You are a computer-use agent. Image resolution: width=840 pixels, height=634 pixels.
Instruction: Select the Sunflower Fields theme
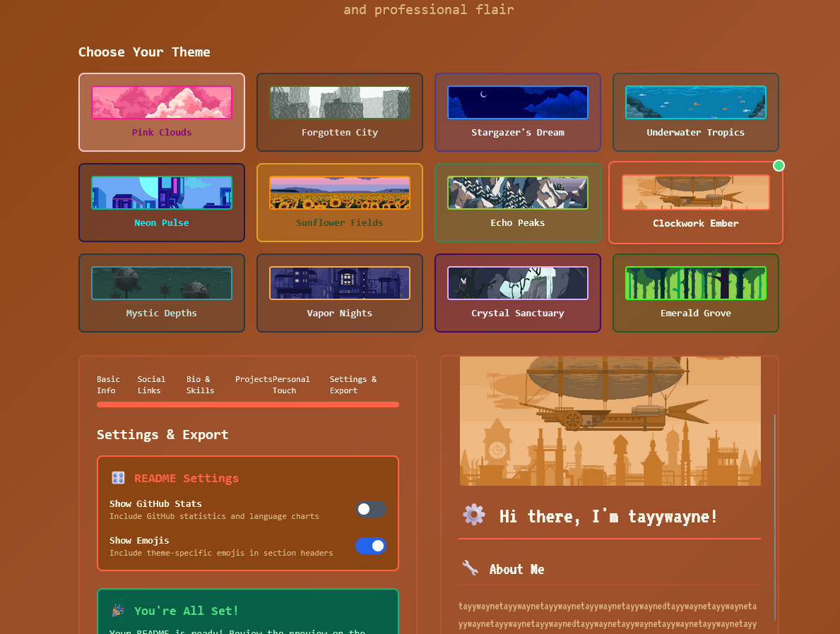(x=340, y=203)
